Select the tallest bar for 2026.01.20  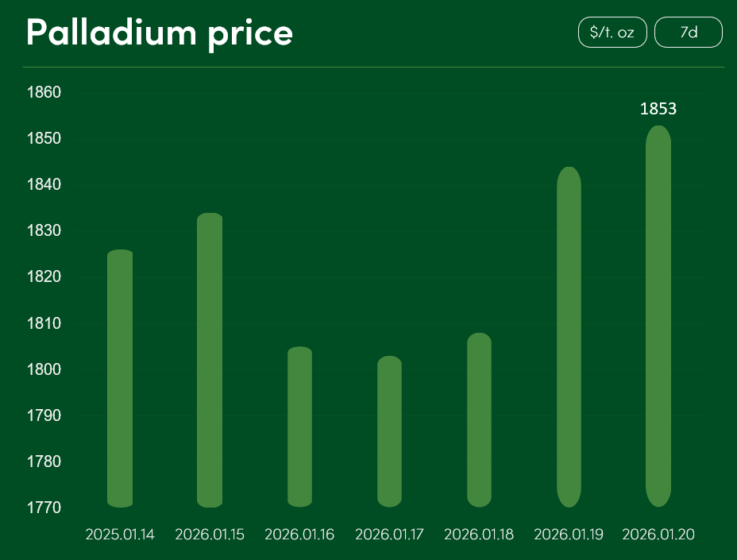pyautogui.click(x=658, y=316)
